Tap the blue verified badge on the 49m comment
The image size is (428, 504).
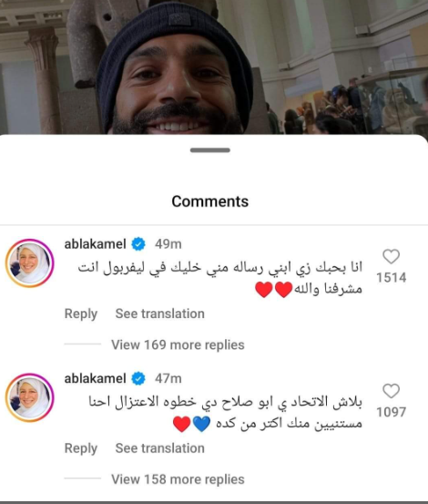(x=138, y=244)
